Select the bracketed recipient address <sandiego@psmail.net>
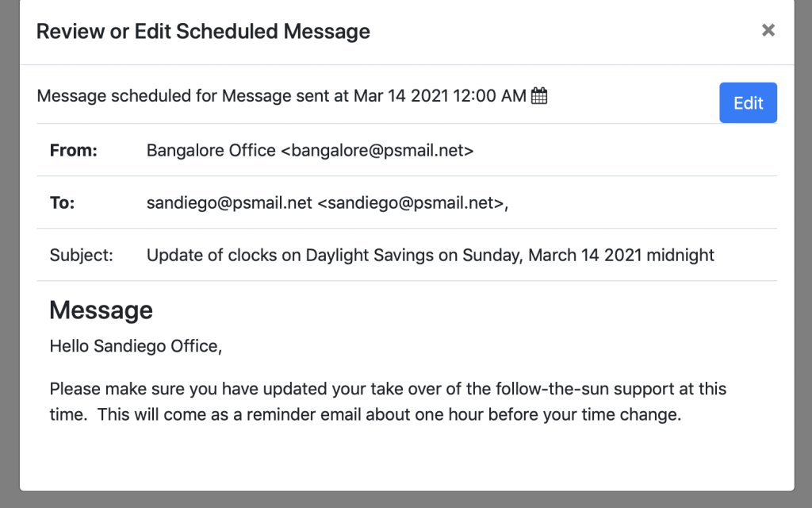This screenshot has width=812, height=508. coord(411,202)
